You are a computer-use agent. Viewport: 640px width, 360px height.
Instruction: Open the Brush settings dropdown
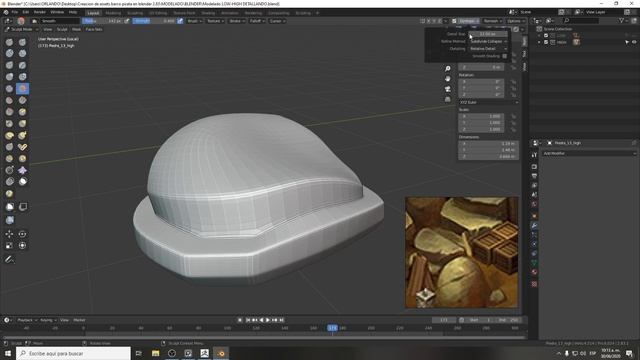pos(194,21)
